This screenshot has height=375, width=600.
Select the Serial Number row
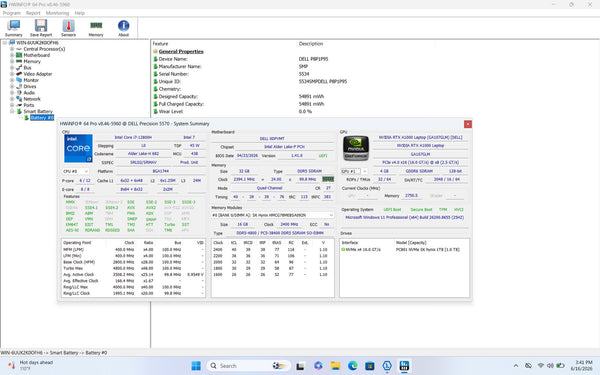[x=173, y=74]
